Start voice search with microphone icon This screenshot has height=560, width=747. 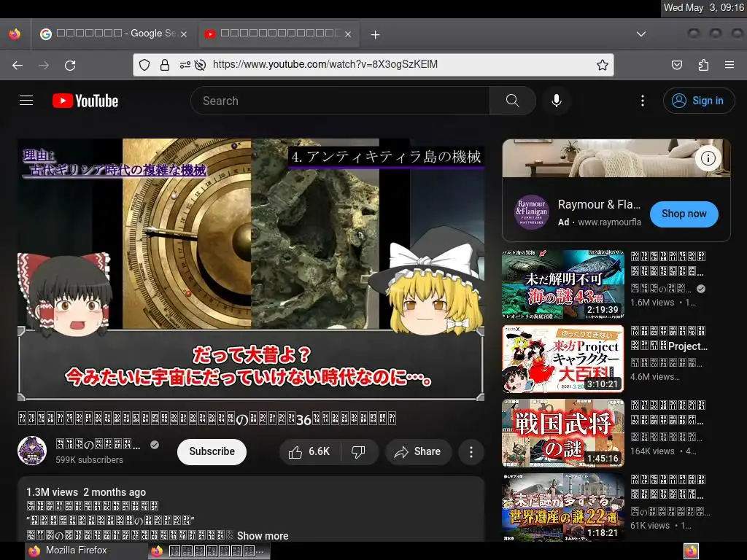coord(556,101)
